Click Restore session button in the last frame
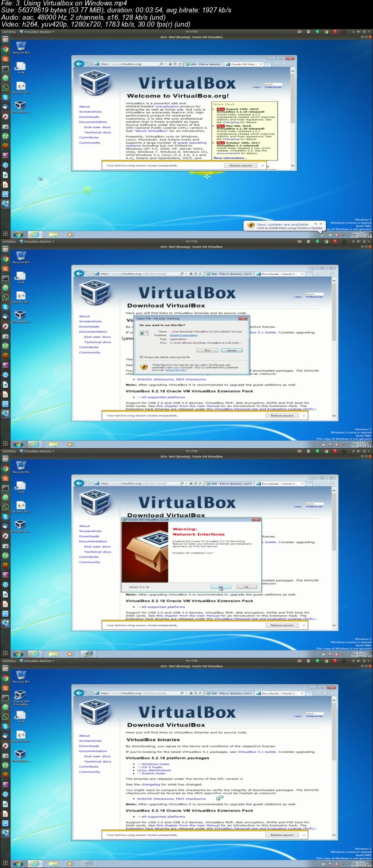 click(x=282, y=835)
